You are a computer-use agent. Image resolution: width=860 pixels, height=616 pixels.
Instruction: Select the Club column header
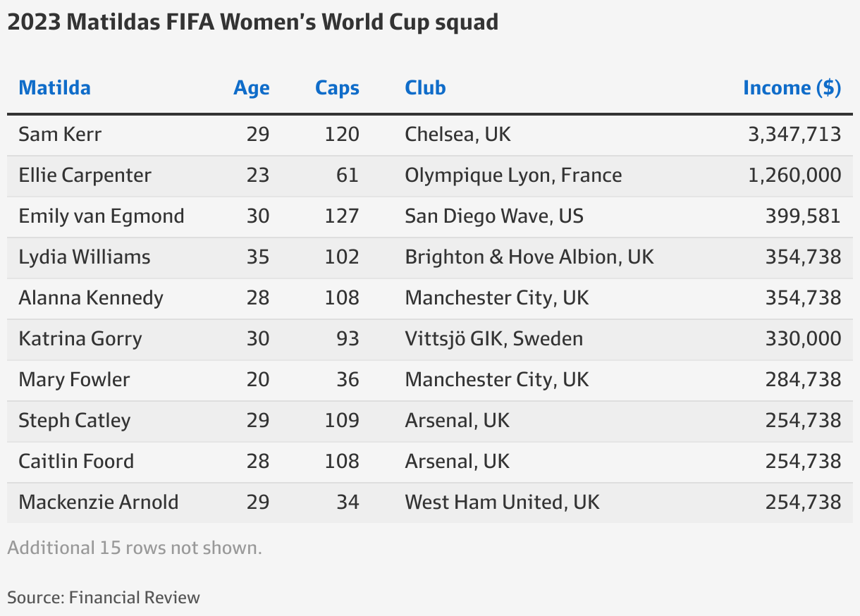(425, 87)
